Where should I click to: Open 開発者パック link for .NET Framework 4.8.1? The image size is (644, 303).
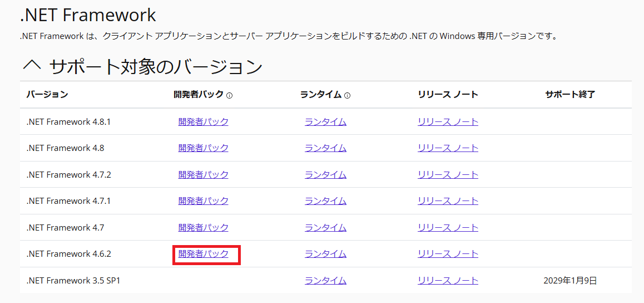(x=203, y=121)
